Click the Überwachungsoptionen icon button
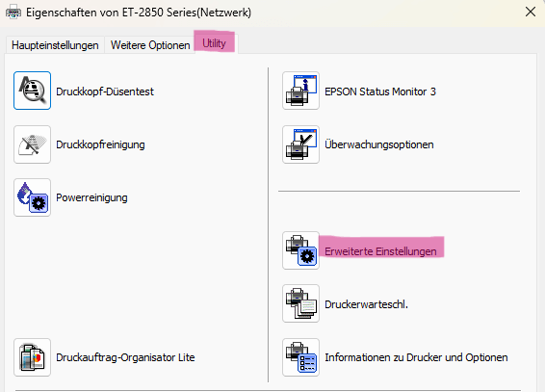The height and width of the screenshot is (392, 545). click(301, 144)
